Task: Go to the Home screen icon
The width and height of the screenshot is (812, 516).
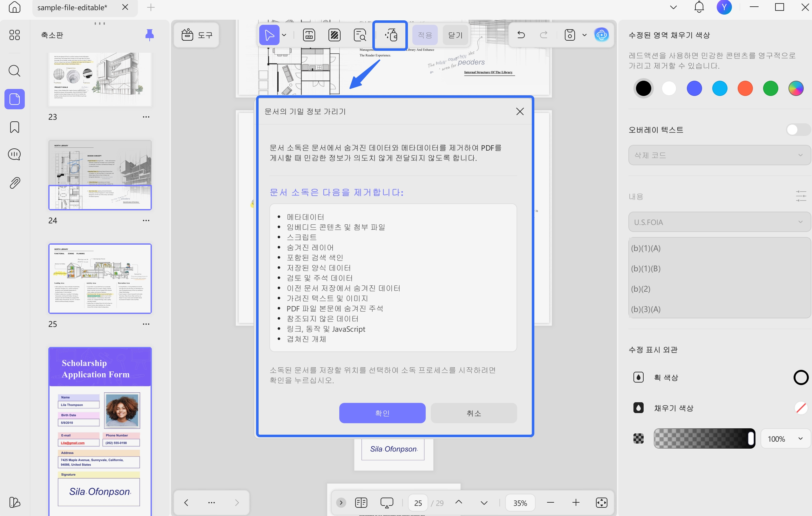Action: pos(14,7)
